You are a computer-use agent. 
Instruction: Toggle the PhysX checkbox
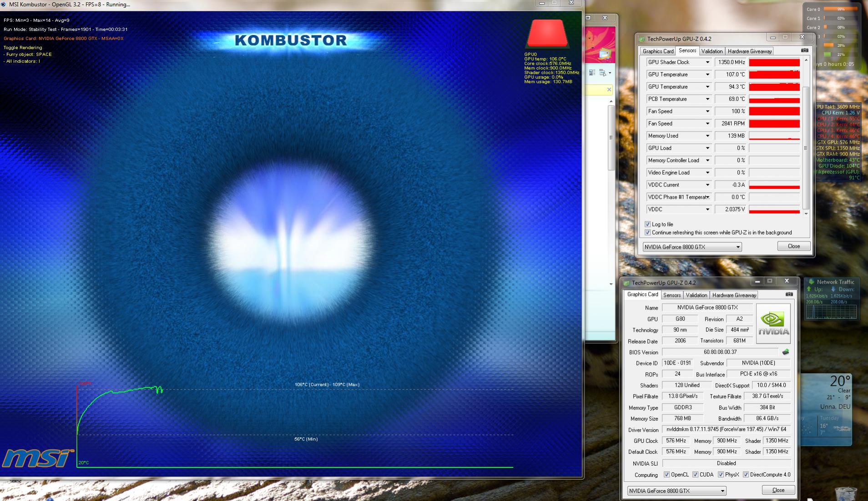tap(721, 475)
